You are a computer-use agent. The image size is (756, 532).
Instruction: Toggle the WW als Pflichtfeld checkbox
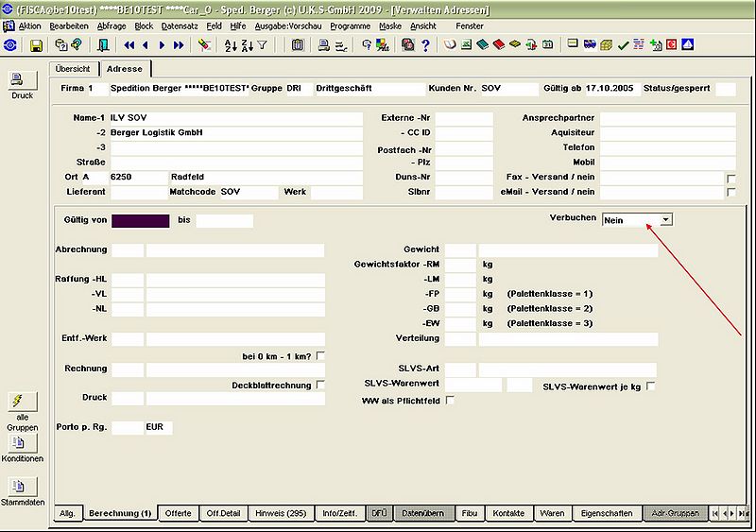pos(450,401)
